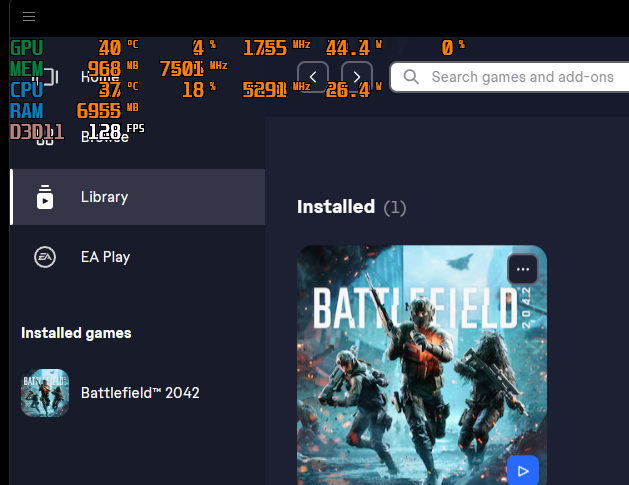The height and width of the screenshot is (485, 629).
Task: Open the Battlefield 2042 cover art card
Action: (x=422, y=365)
